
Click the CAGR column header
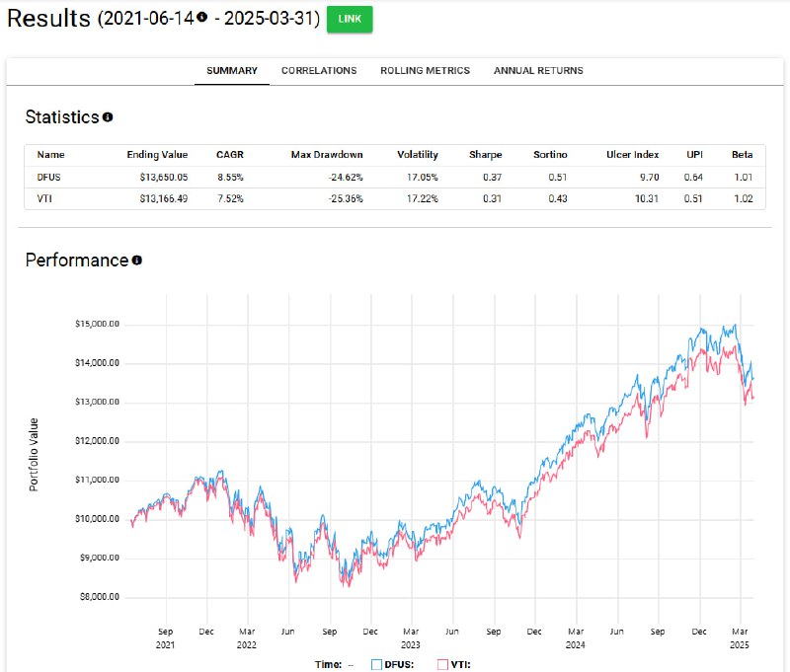click(x=230, y=155)
